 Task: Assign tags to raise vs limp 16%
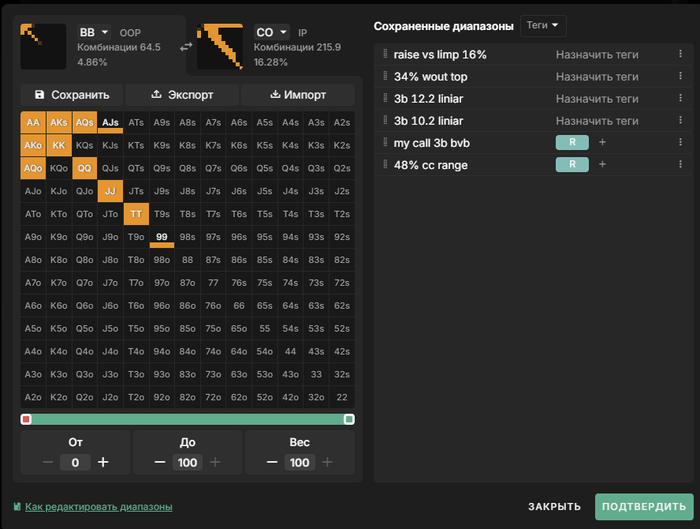click(x=597, y=54)
